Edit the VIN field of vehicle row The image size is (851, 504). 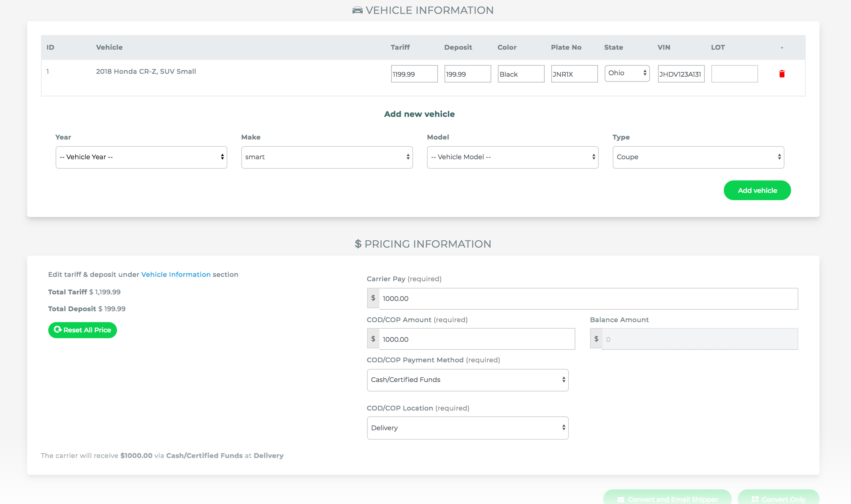681,74
